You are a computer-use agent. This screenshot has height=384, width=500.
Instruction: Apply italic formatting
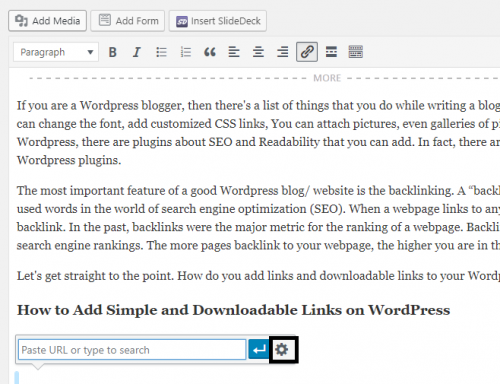click(x=137, y=52)
